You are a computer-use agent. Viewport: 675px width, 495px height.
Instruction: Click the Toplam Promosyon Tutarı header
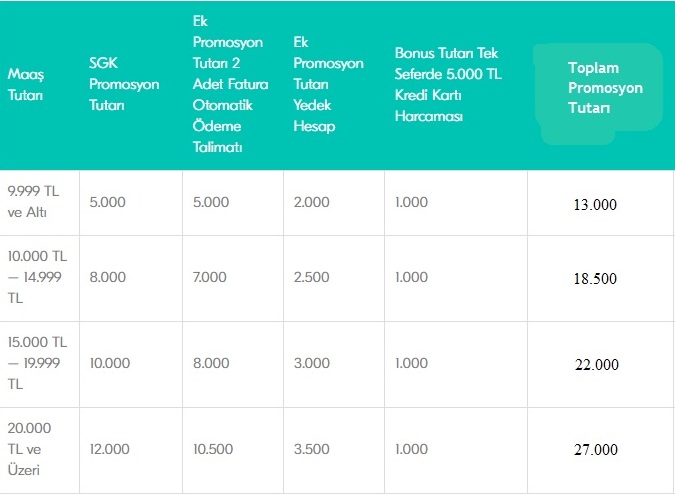click(604, 88)
